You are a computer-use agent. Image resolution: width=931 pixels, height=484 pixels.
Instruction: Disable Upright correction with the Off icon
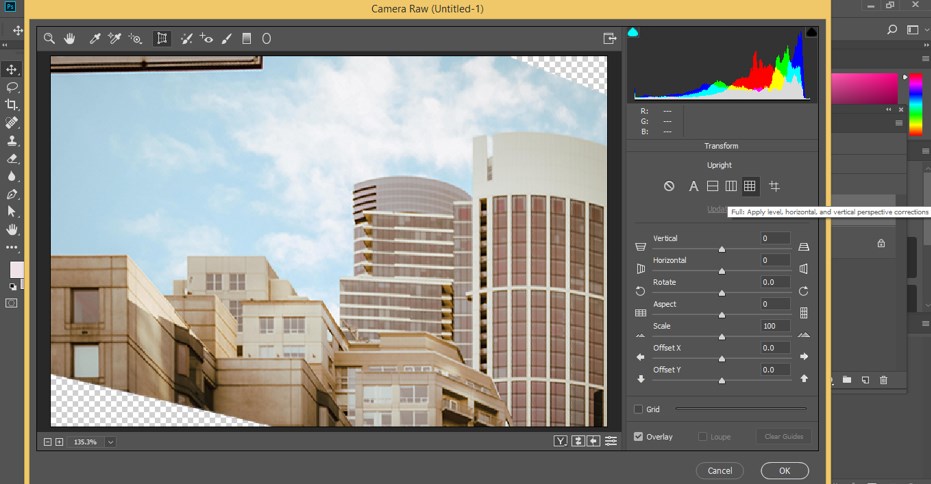(669, 186)
